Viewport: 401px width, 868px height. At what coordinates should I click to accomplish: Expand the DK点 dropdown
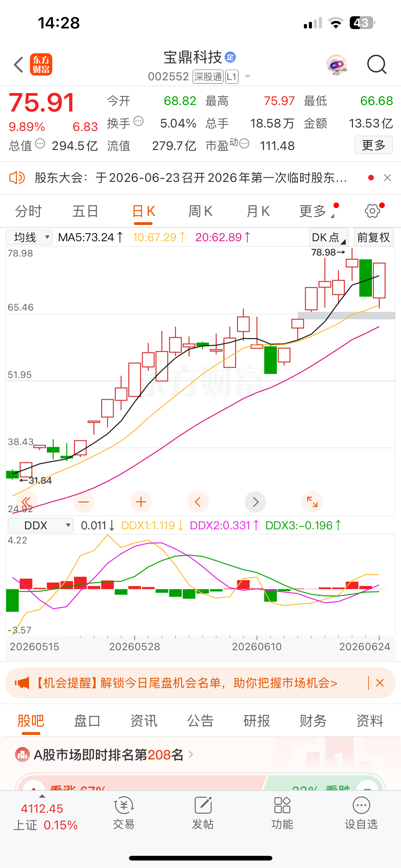point(328,237)
